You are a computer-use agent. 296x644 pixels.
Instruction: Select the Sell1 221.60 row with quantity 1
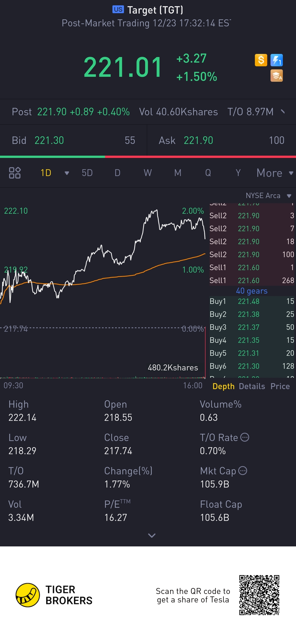tap(252, 267)
